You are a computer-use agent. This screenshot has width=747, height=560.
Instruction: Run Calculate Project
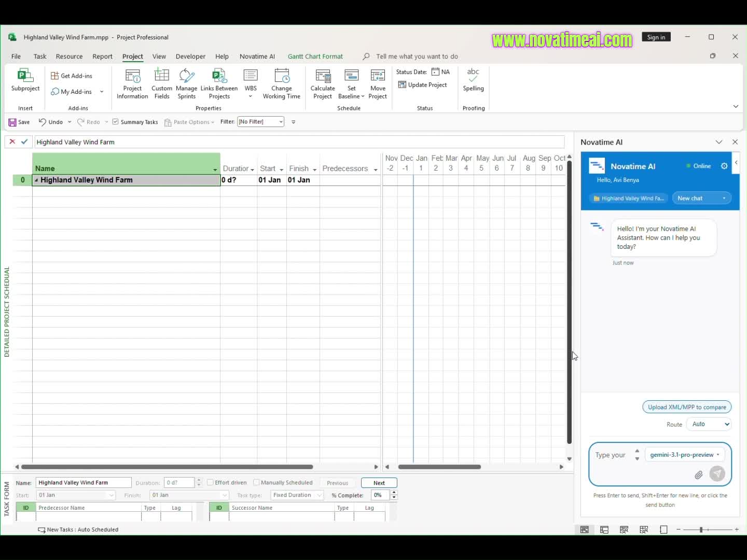coord(323,84)
